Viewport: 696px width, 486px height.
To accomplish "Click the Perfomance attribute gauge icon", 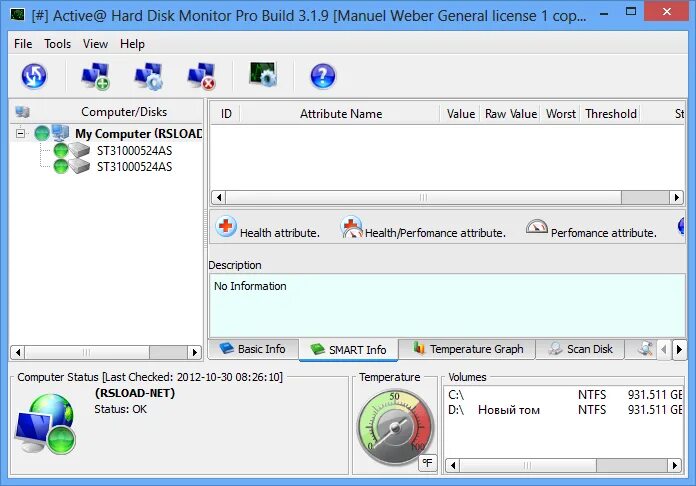I will [536, 227].
